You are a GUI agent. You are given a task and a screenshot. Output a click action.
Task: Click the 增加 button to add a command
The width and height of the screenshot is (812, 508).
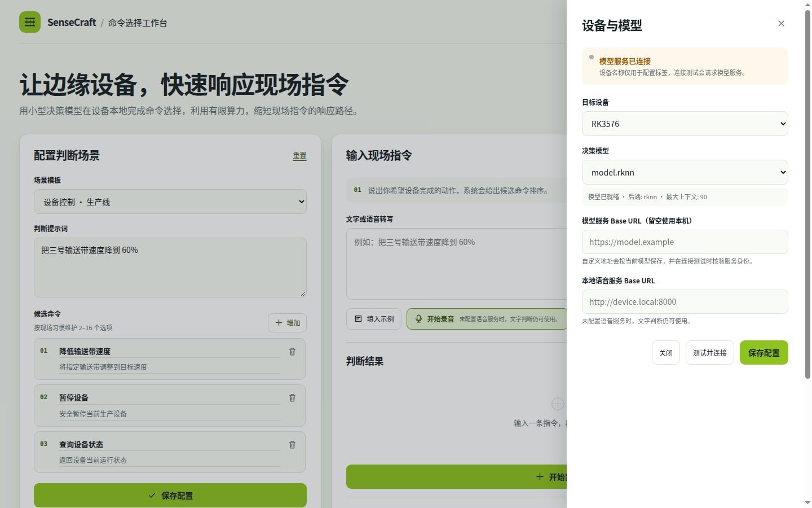287,323
